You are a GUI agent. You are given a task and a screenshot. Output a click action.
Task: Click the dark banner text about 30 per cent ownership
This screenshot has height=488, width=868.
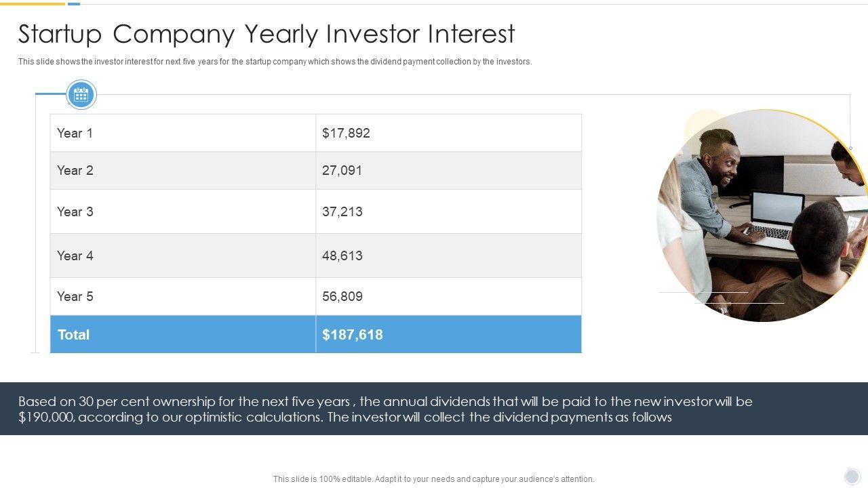[x=385, y=409]
